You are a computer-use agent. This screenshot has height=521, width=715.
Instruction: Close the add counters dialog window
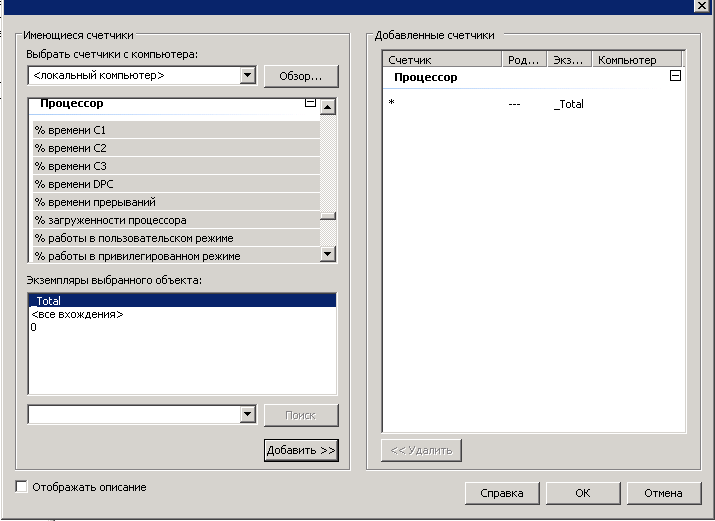(x=701, y=6)
